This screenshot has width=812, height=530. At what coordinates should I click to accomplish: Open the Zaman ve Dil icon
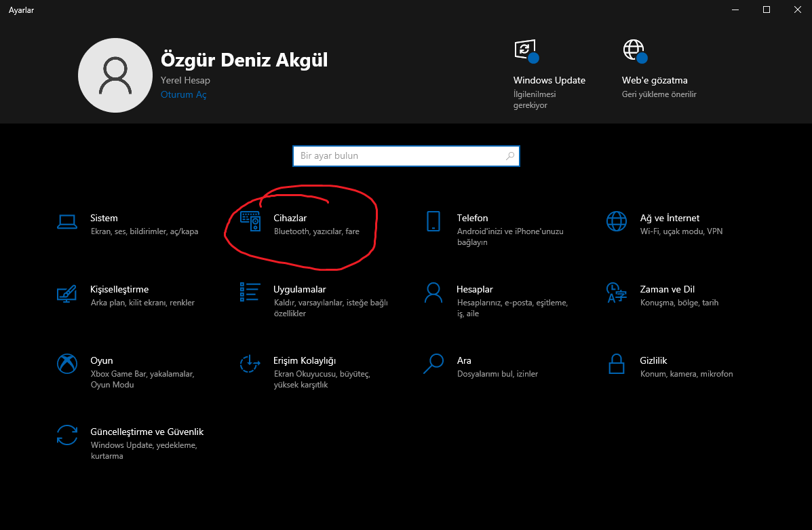click(x=616, y=292)
